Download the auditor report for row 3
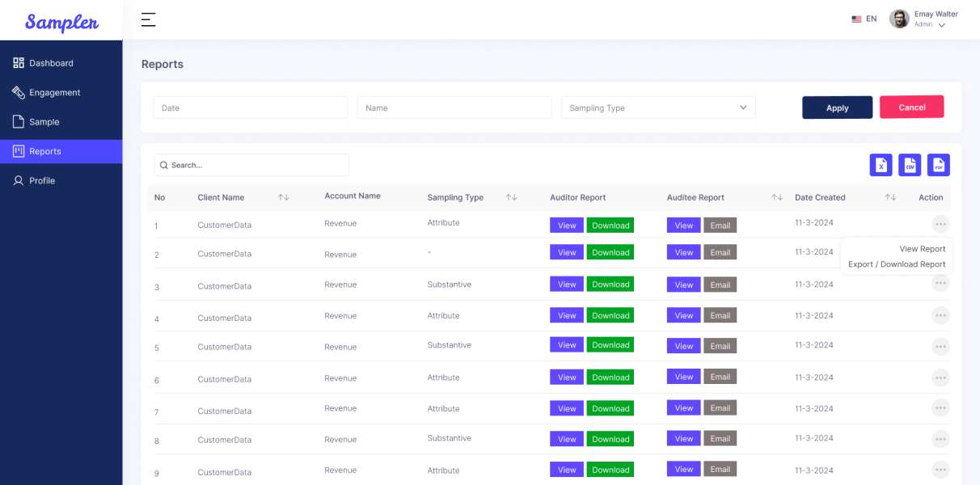The height and width of the screenshot is (485, 980). (610, 285)
